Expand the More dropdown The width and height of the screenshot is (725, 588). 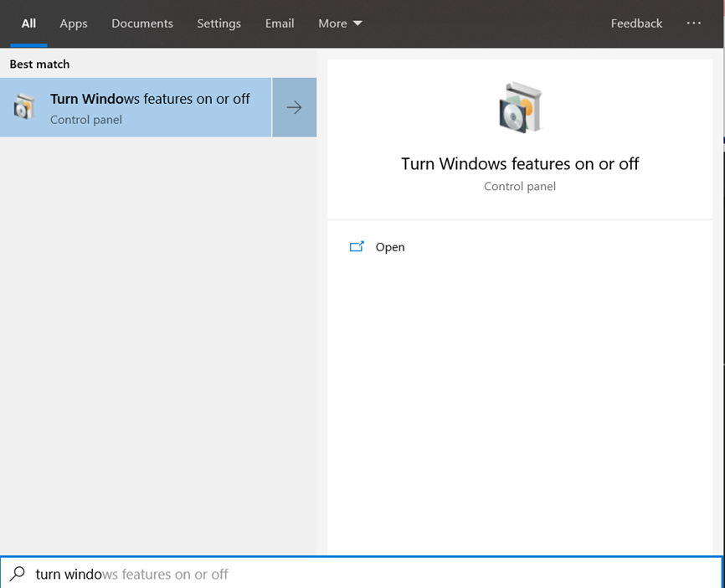(x=340, y=23)
